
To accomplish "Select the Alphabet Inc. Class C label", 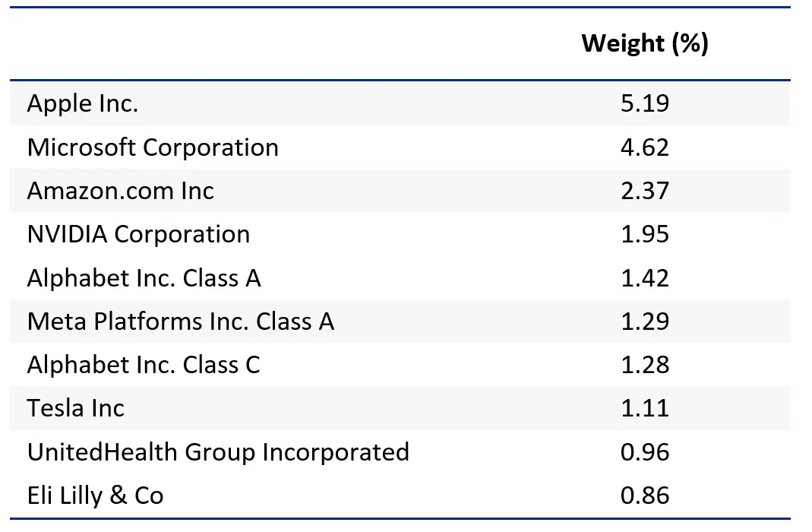I will [x=144, y=365].
